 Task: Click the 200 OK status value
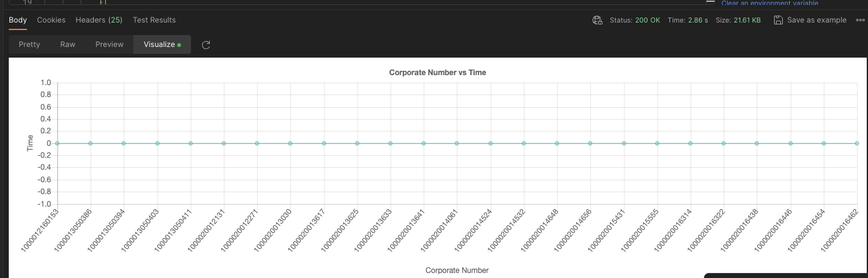pyautogui.click(x=648, y=20)
